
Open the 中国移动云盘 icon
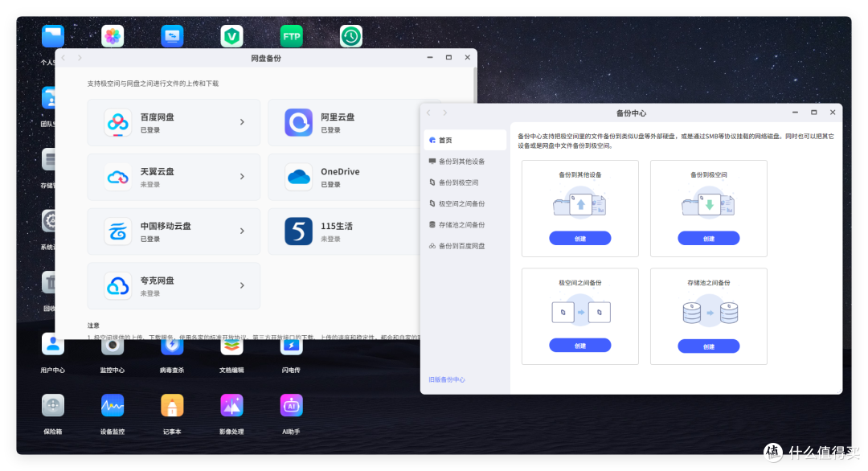(x=118, y=231)
